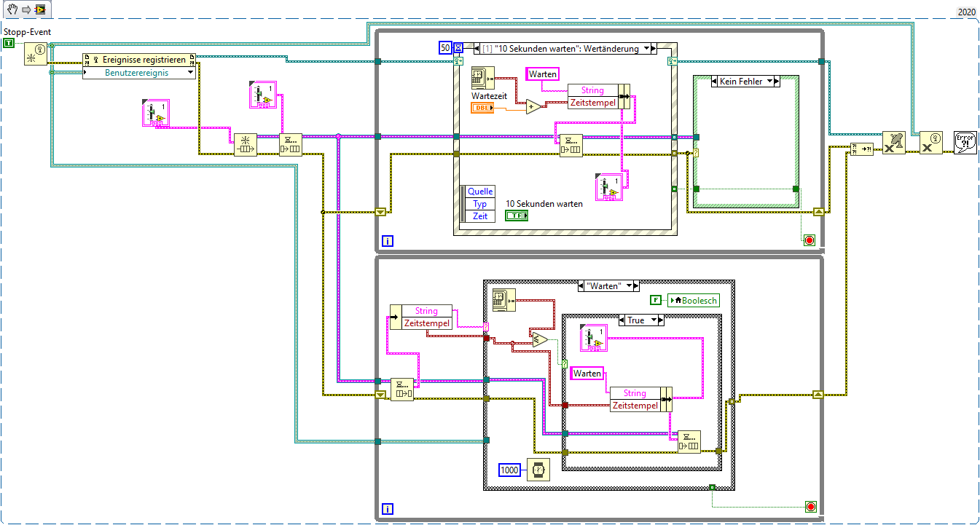Go to previous case before "Kein Fehler"

tap(713, 82)
